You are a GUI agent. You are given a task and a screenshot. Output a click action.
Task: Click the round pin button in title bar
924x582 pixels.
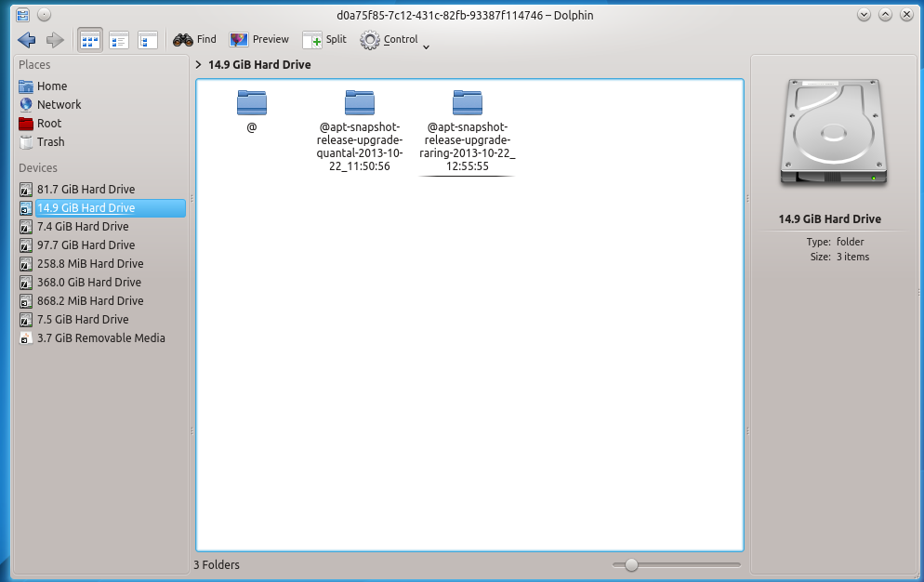click(x=45, y=15)
